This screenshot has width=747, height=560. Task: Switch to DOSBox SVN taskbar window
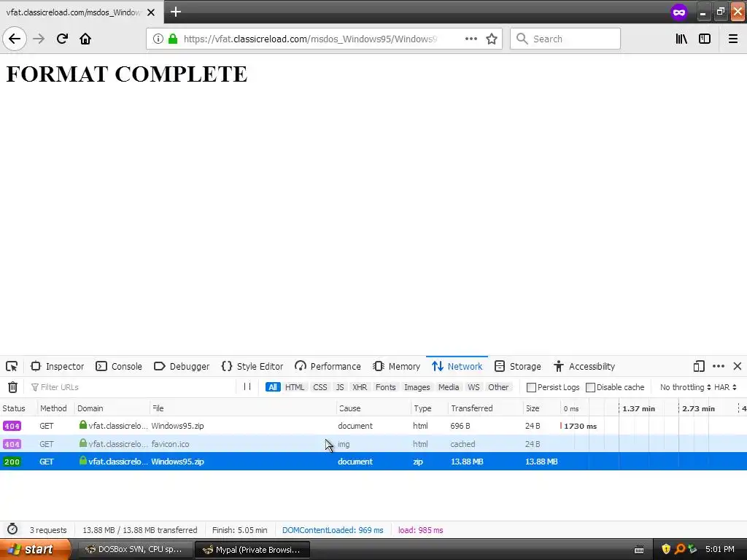tap(135, 549)
